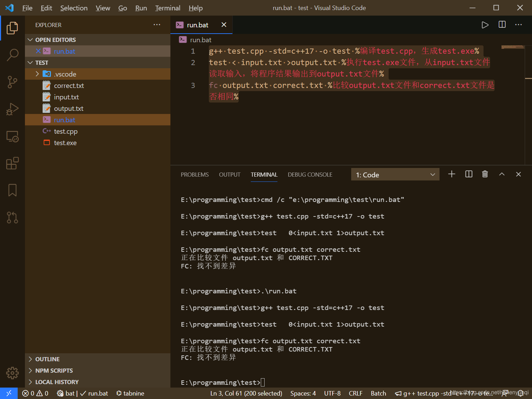
Task: Open the File menu
Action: point(27,8)
